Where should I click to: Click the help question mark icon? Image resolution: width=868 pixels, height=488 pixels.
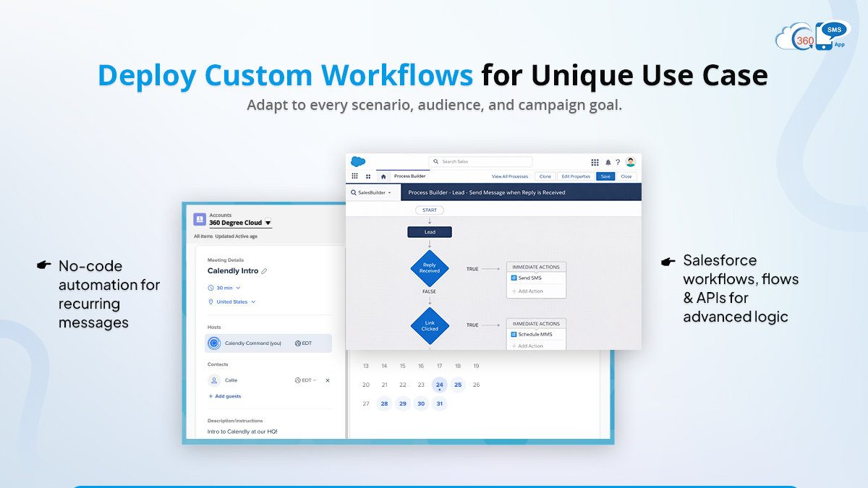tap(618, 163)
